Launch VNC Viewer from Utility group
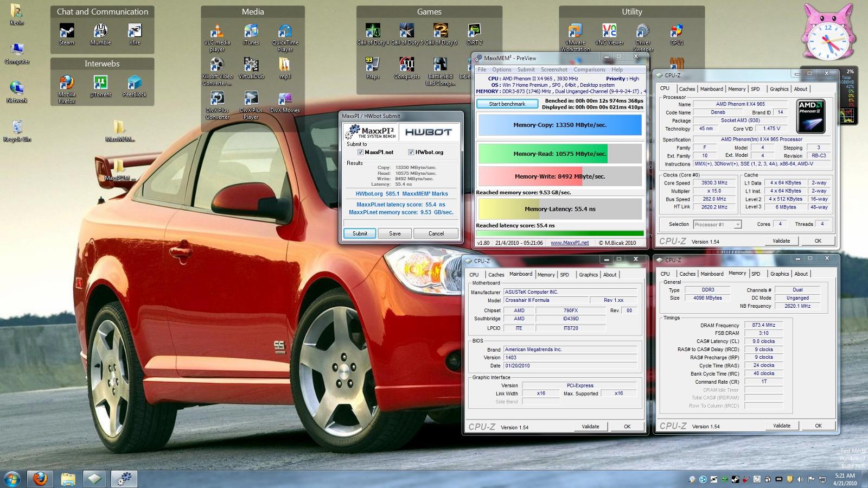 609,34
